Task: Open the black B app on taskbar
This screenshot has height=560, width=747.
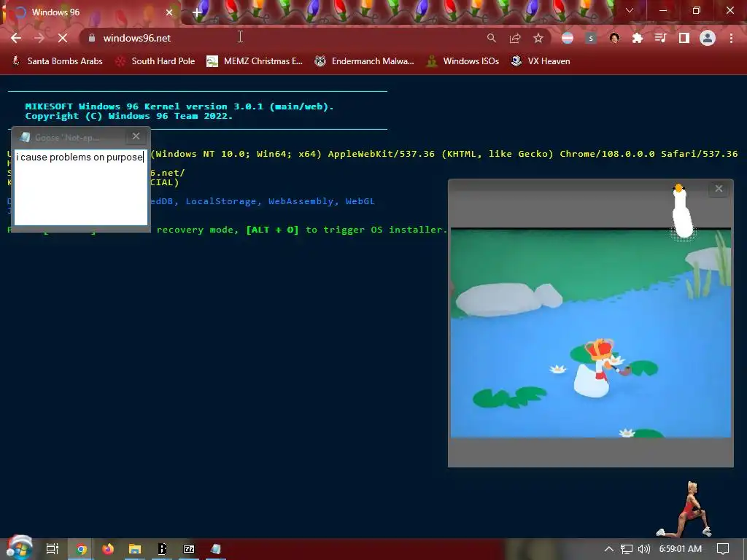Action: point(162,549)
